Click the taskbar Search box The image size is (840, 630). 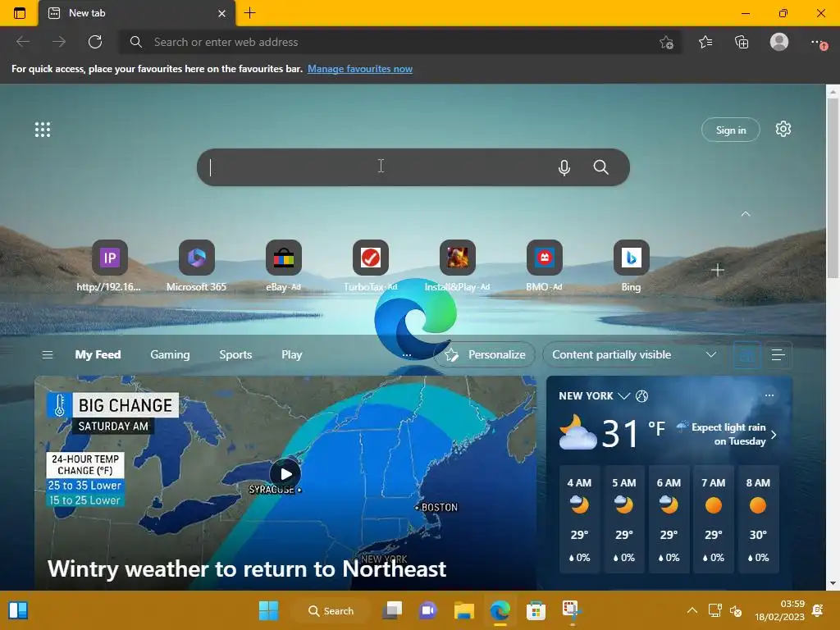pos(331,610)
